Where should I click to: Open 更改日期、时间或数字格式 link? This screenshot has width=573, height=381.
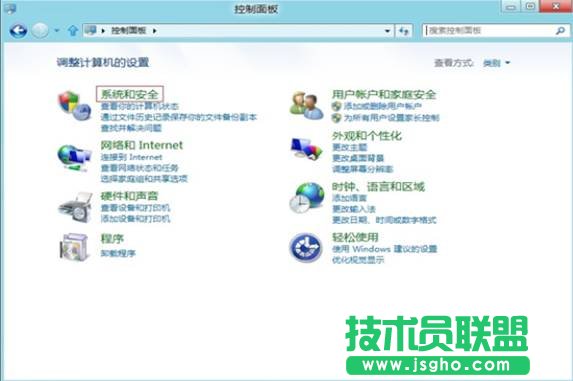pos(384,220)
